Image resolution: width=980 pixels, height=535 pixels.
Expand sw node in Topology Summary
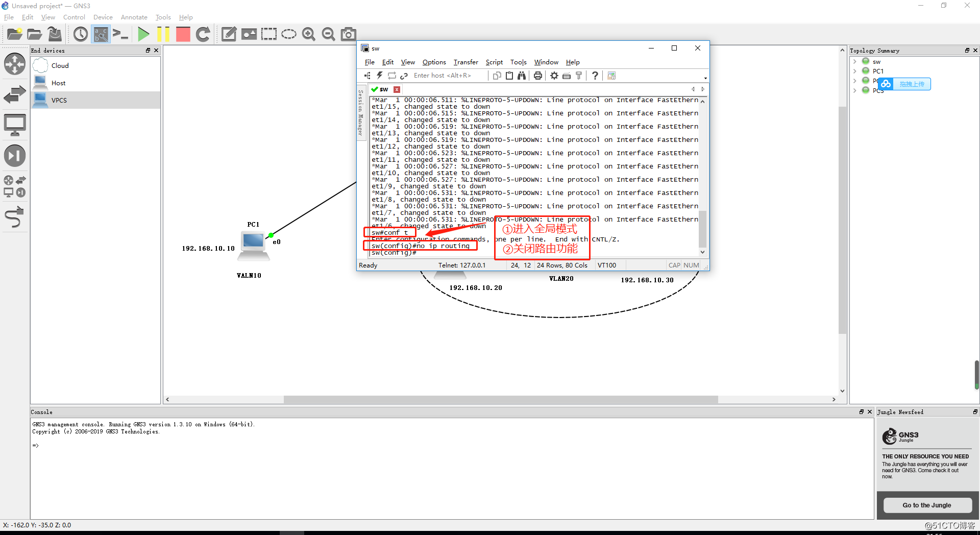coord(855,62)
